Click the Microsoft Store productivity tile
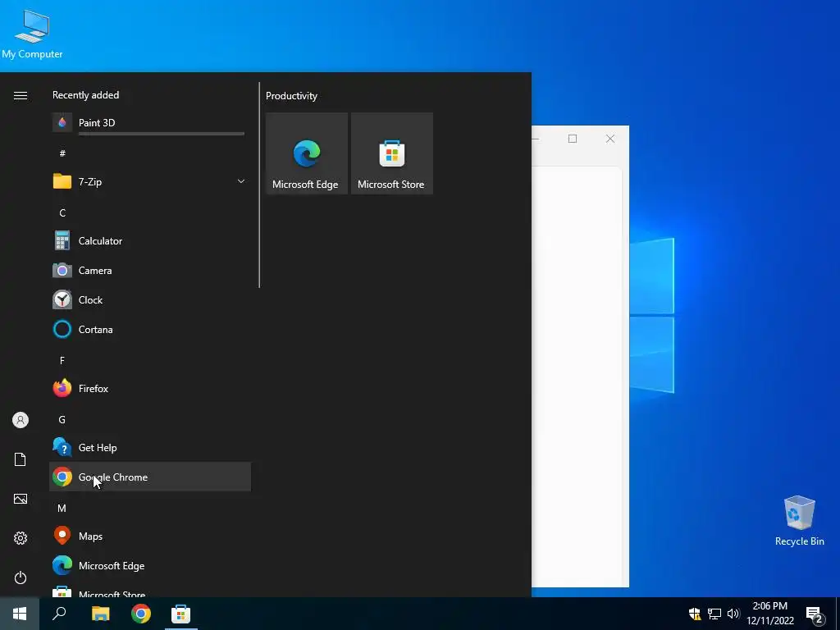Image resolution: width=840 pixels, height=630 pixels. pyautogui.click(x=391, y=153)
